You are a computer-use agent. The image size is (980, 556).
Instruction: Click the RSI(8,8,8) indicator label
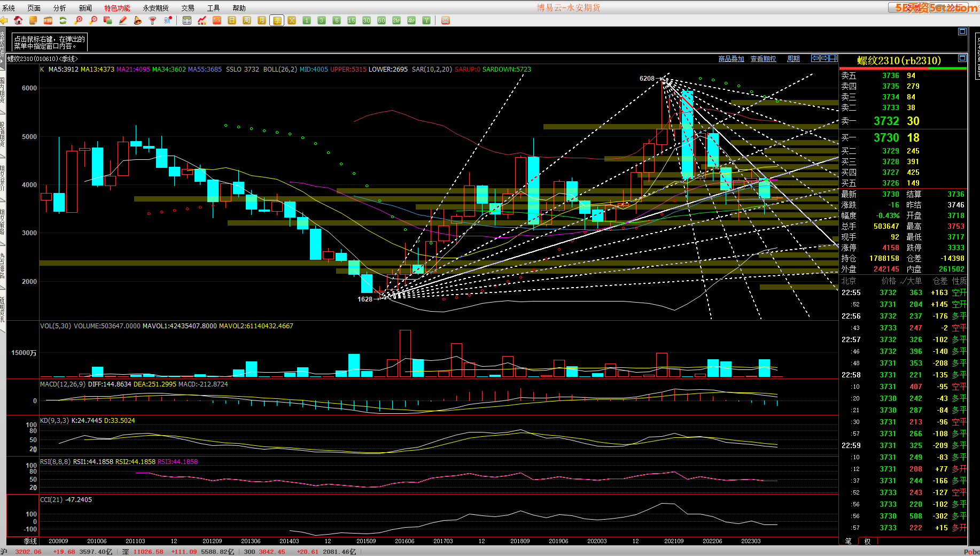55,462
